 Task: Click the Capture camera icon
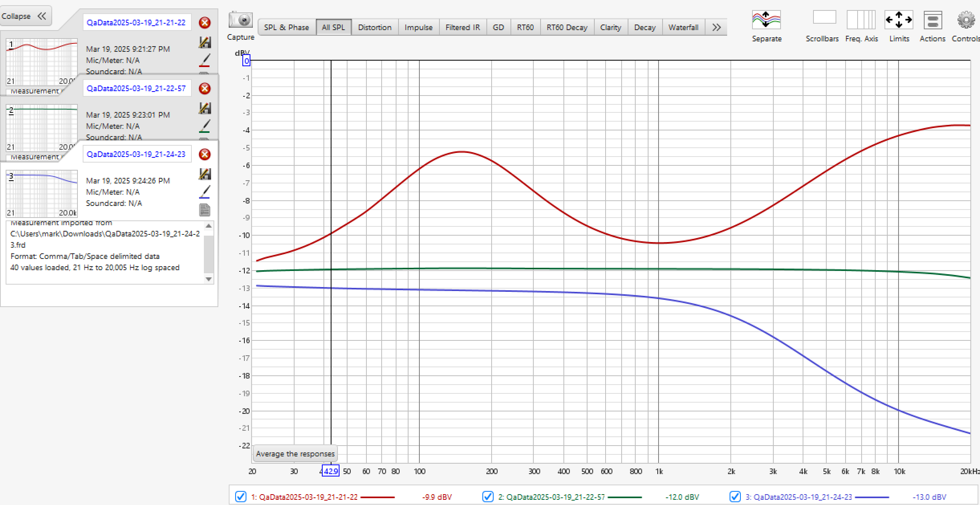tap(240, 20)
